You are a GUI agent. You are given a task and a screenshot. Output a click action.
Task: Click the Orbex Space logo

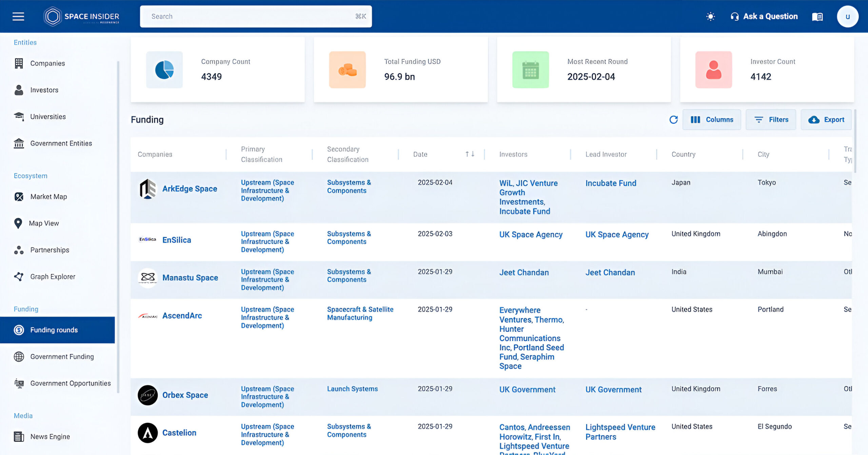click(147, 395)
